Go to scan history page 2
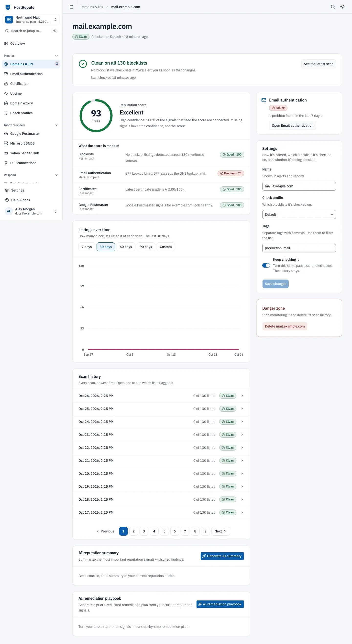 (133, 531)
